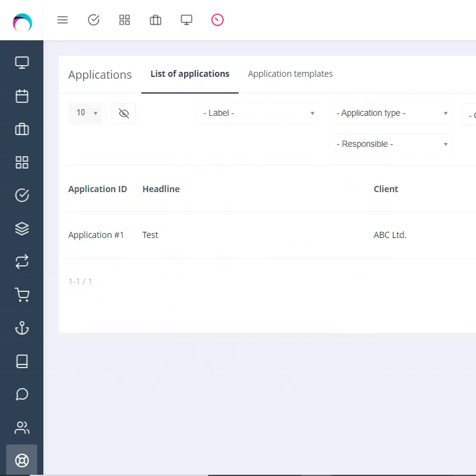Click the lifebuoy support icon in sidebar
This screenshot has height=476, width=476.
coord(22,461)
